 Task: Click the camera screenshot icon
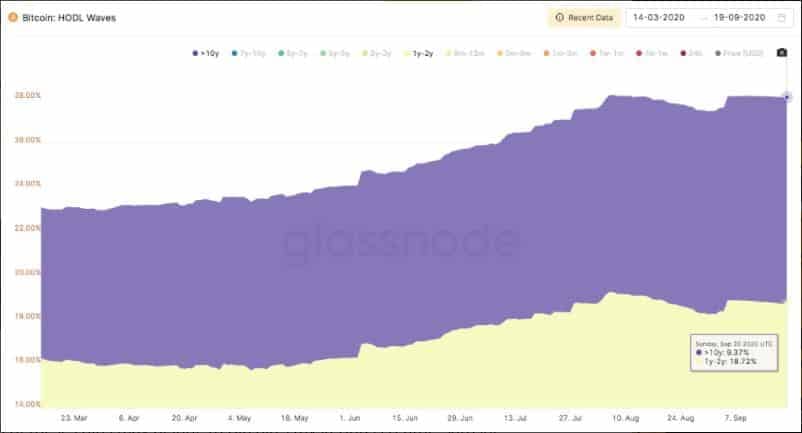(782, 53)
